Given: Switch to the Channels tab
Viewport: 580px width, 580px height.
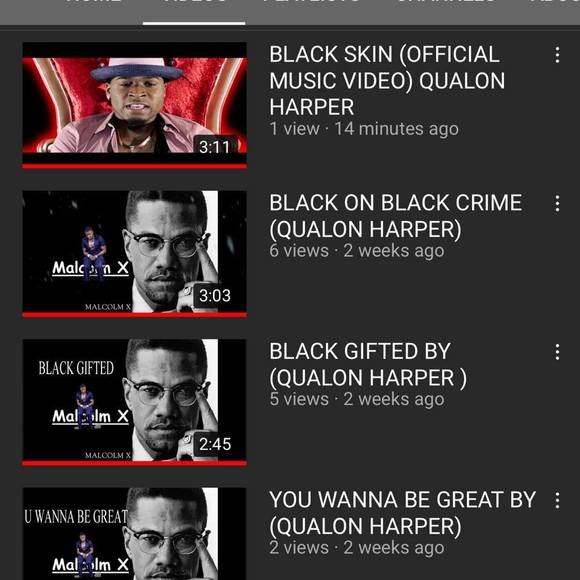Looking at the screenshot, I should (446, 3).
